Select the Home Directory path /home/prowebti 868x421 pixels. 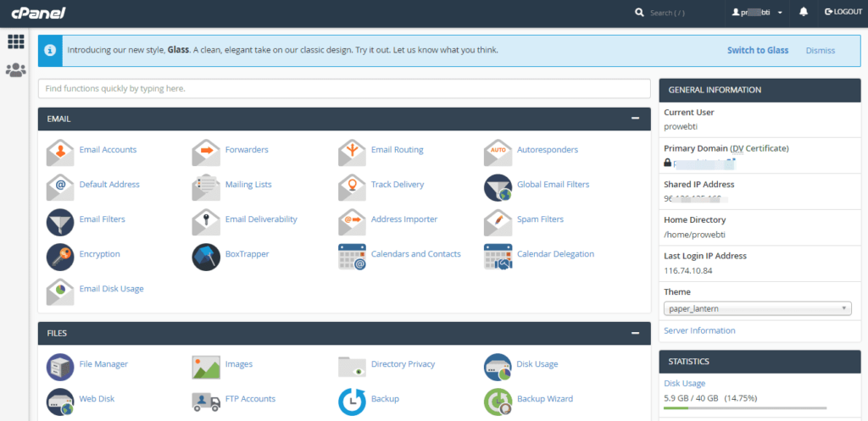click(x=694, y=235)
